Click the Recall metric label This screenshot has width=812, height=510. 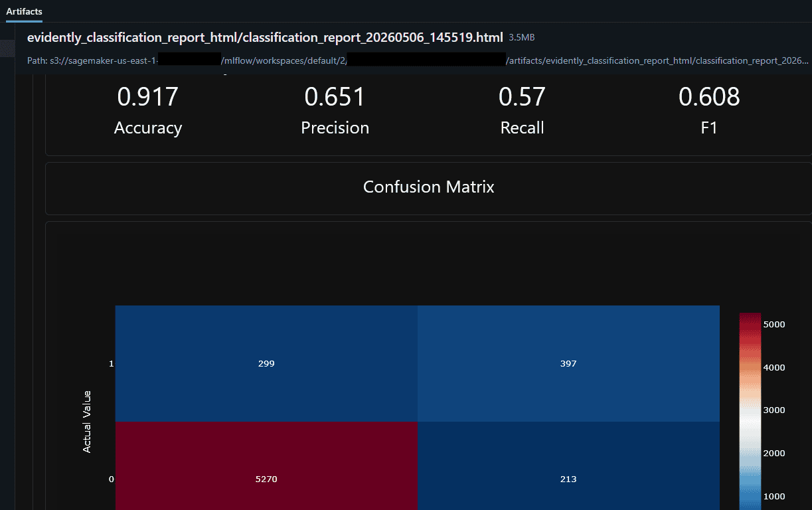(522, 128)
